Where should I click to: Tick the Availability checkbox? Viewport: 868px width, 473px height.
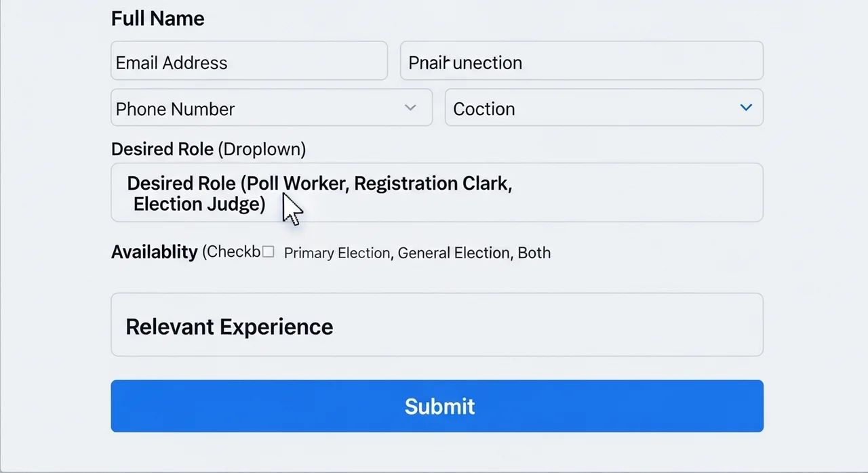[x=268, y=252]
